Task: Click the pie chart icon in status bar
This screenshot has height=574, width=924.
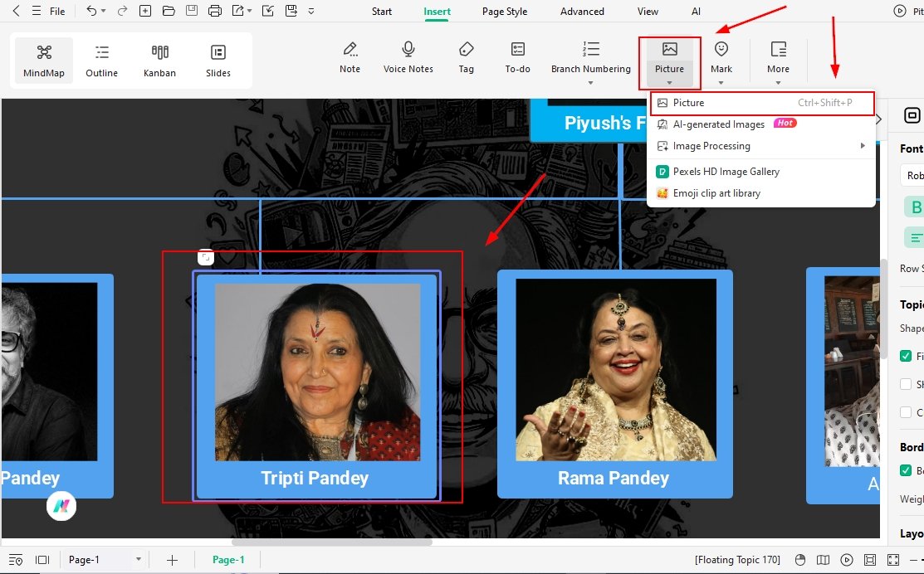Action: pyautogui.click(x=799, y=560)
